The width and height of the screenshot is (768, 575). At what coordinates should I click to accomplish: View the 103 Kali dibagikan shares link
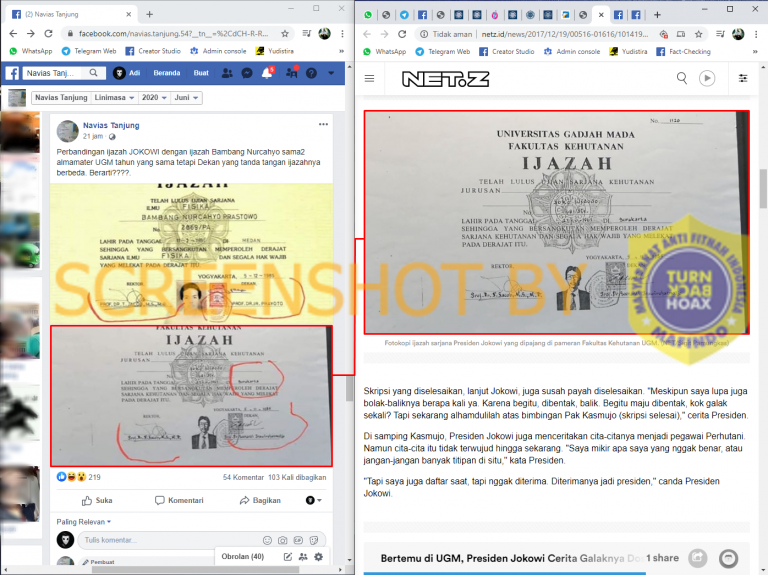(297, 477)
